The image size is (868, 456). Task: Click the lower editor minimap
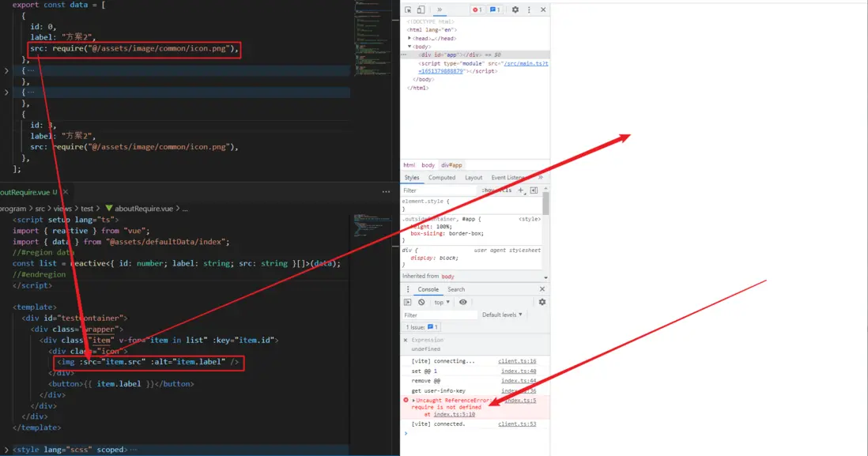click(372, 227)
